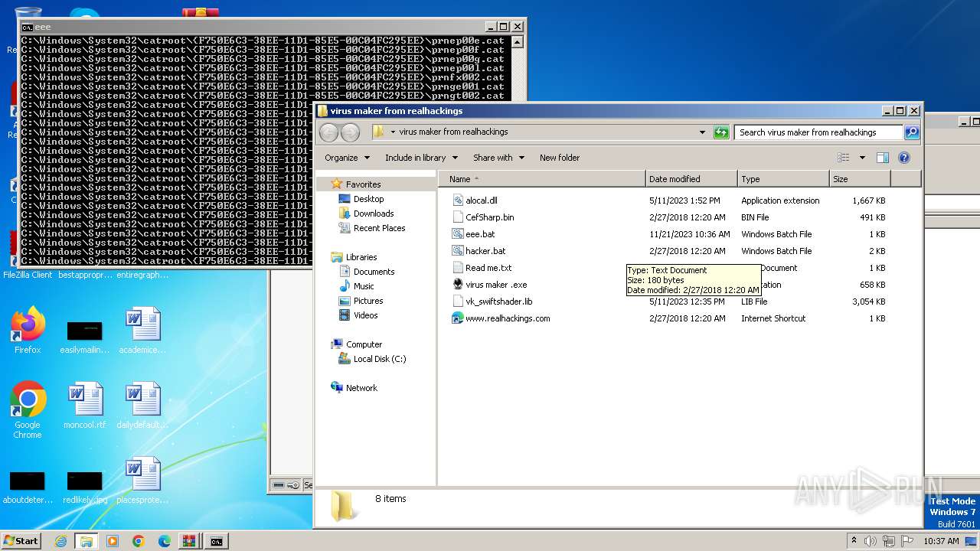
Task: Expand the address bar history dropdown
Action: click(x=702, y=132)
